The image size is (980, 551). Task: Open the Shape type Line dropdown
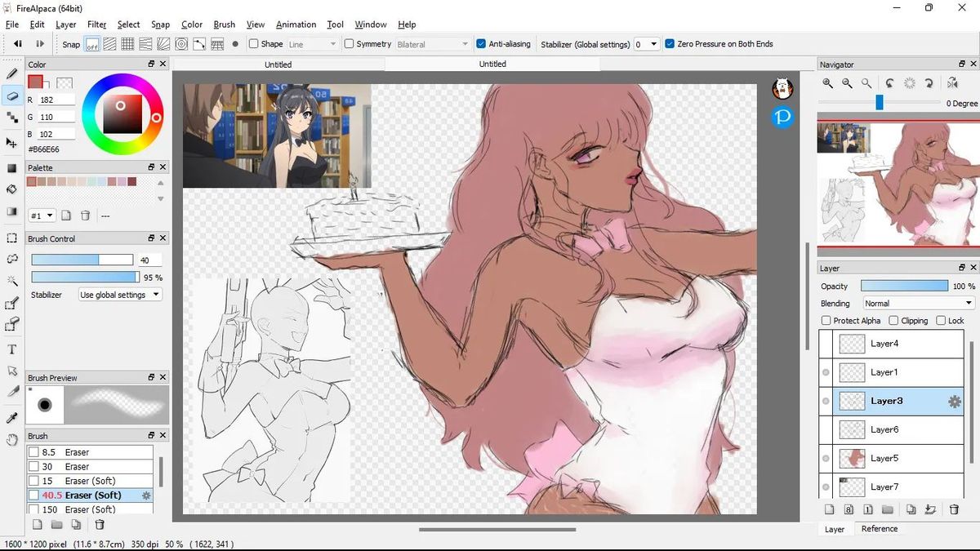[x=312, y=44]
